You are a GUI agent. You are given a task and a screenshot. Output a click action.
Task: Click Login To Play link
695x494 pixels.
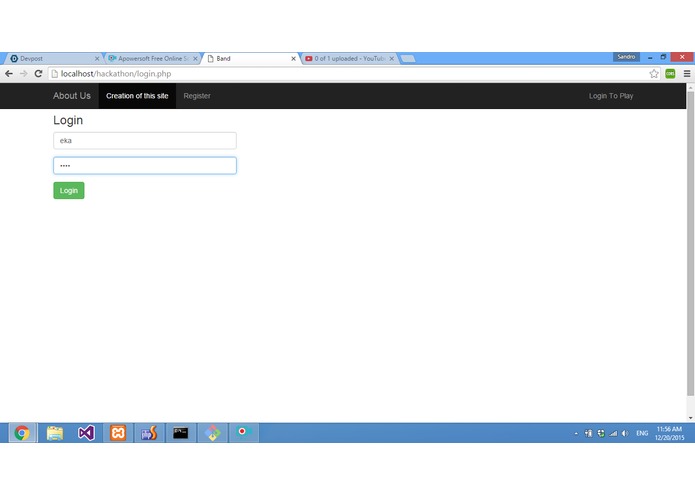tap(611, 96)
